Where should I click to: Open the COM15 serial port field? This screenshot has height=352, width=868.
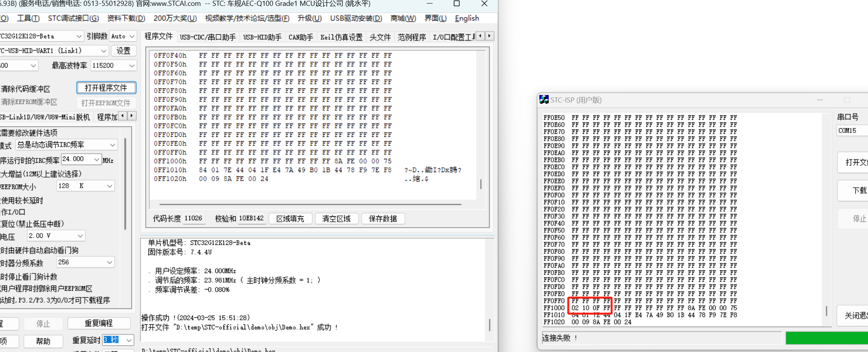pyautogui.click(x=852, y=131)
